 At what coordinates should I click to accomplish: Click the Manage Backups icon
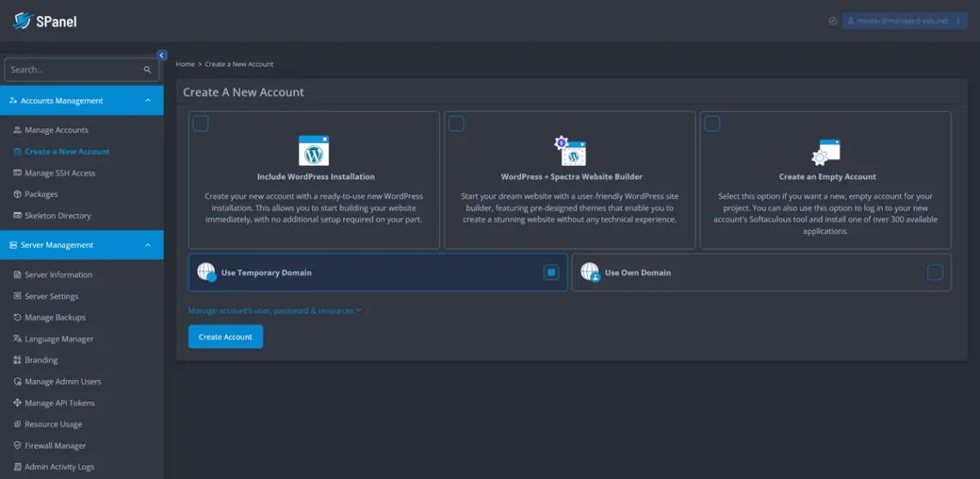click(17, 317)
